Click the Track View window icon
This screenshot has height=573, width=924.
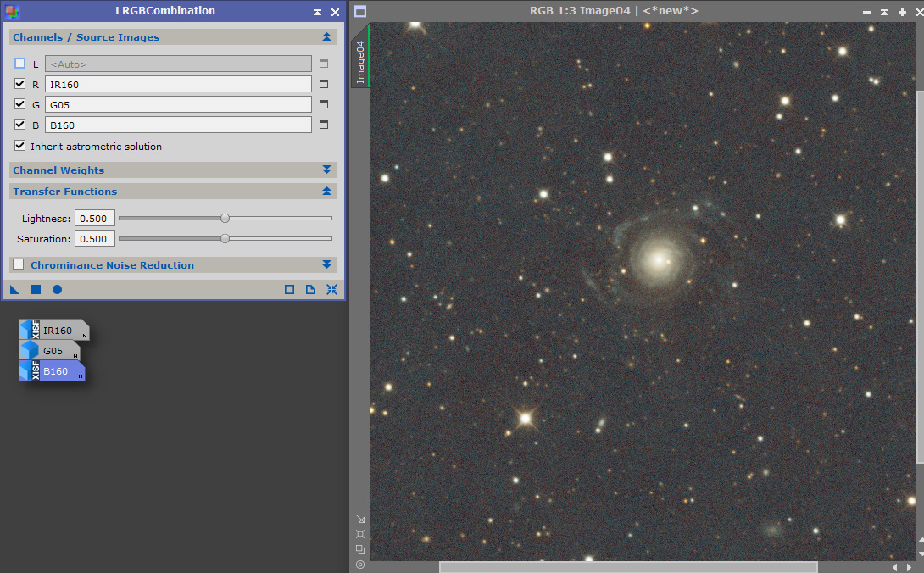[x=289, y=289]
